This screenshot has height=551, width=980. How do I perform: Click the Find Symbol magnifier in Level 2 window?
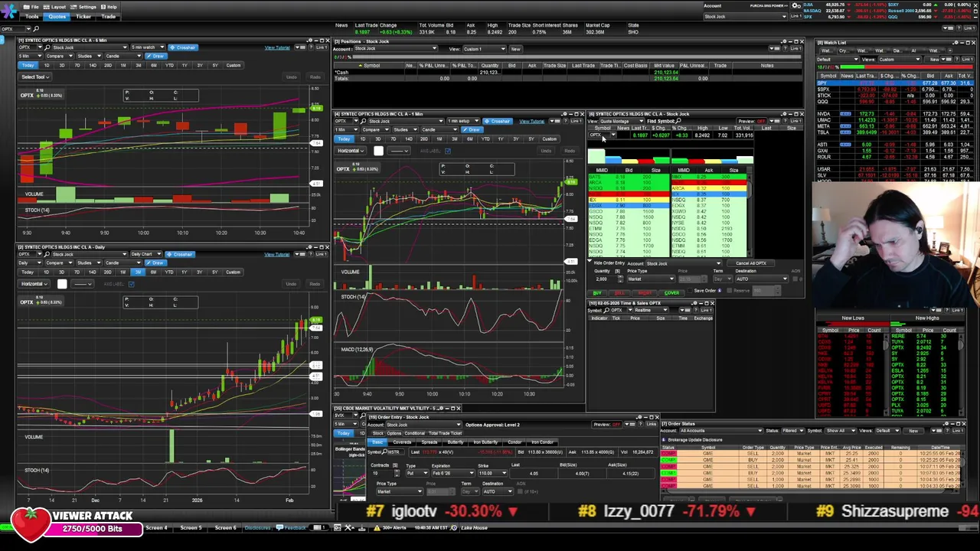[x=678, y=121]
